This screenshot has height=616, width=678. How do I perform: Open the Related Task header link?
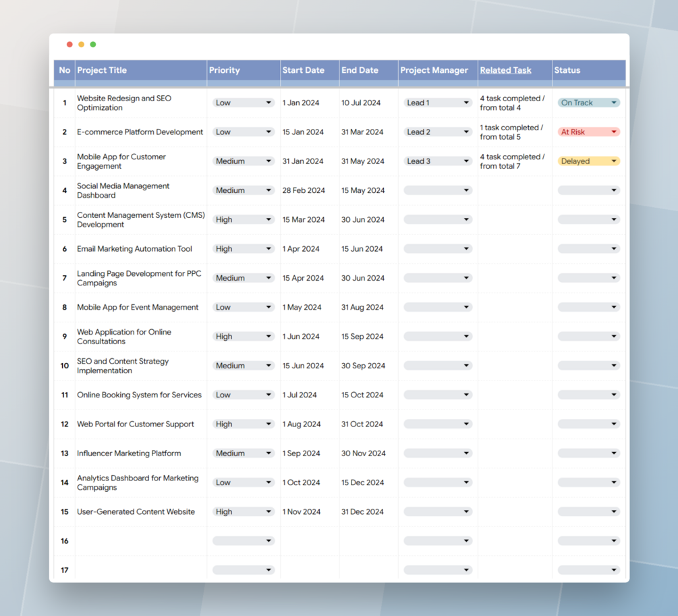(x=505, y=70)
